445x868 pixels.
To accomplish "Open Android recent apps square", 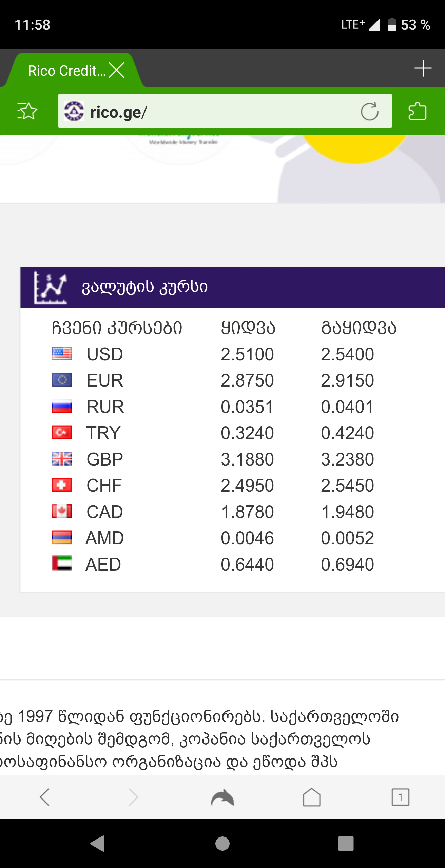I will [x=346, y=843].
